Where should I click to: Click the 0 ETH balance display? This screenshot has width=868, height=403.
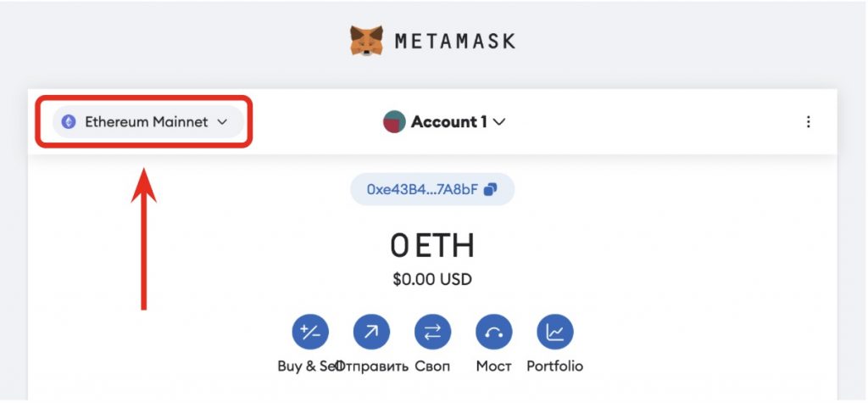432,245
